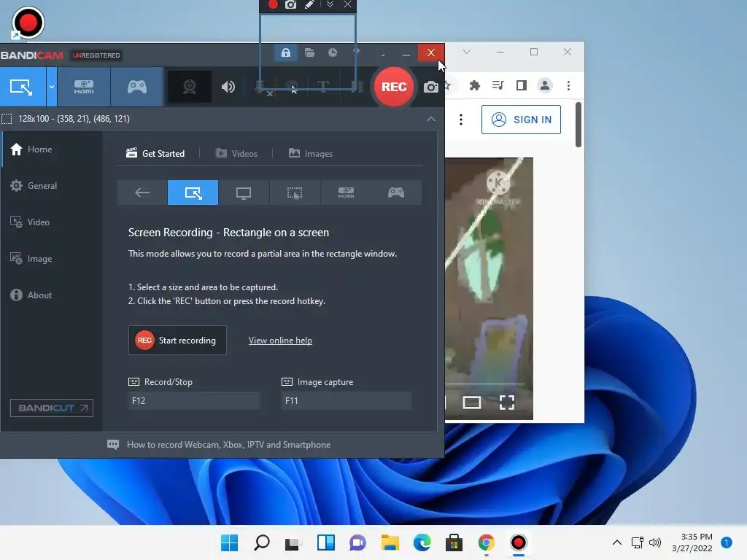Open the three-dot menu beside SIGN IN
This screenshot has width=747, height=560.
[x=461, y=120]
